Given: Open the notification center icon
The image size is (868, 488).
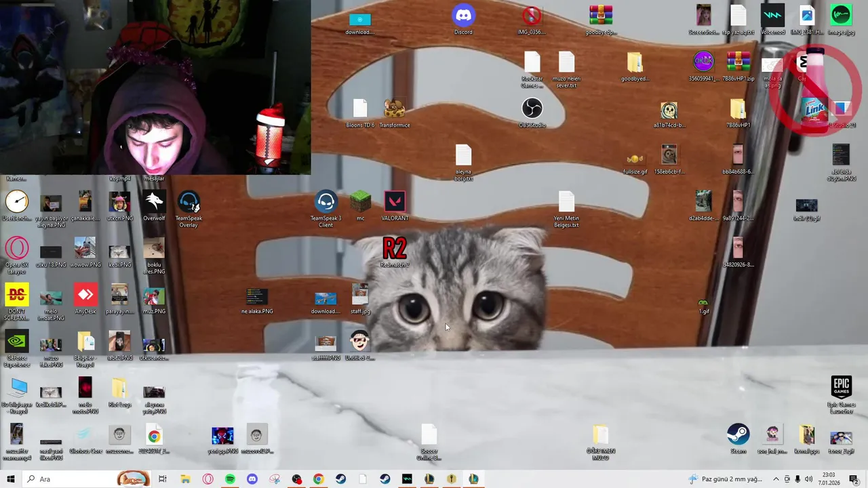Looking at the screenshot, I should tap(854, 479).
